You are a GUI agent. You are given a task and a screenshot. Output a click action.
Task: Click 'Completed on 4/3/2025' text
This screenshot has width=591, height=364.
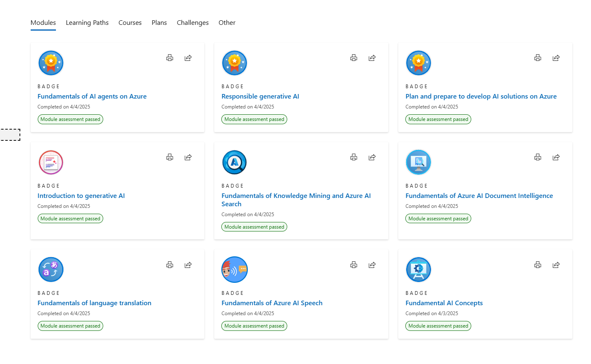point(432,313)
